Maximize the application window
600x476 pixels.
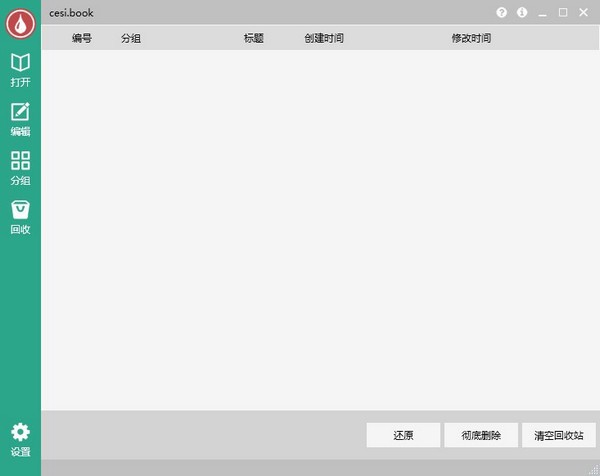[563, 13]
